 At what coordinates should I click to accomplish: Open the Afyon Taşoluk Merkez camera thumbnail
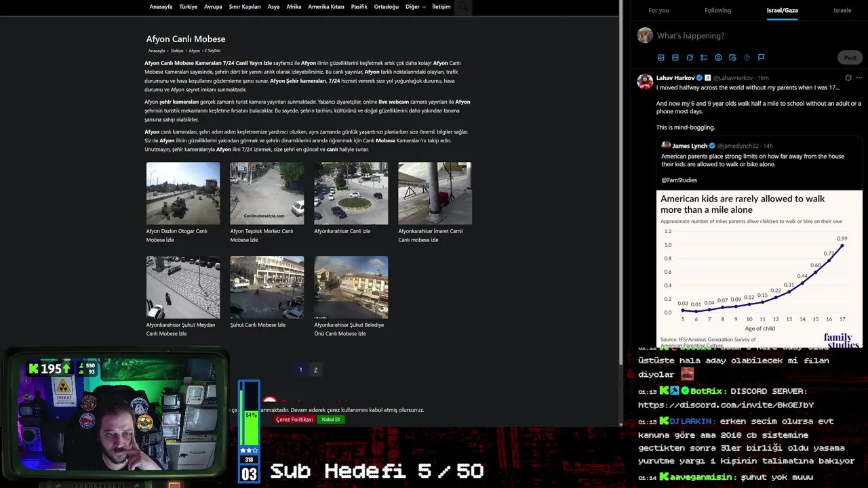click(267, 193)
